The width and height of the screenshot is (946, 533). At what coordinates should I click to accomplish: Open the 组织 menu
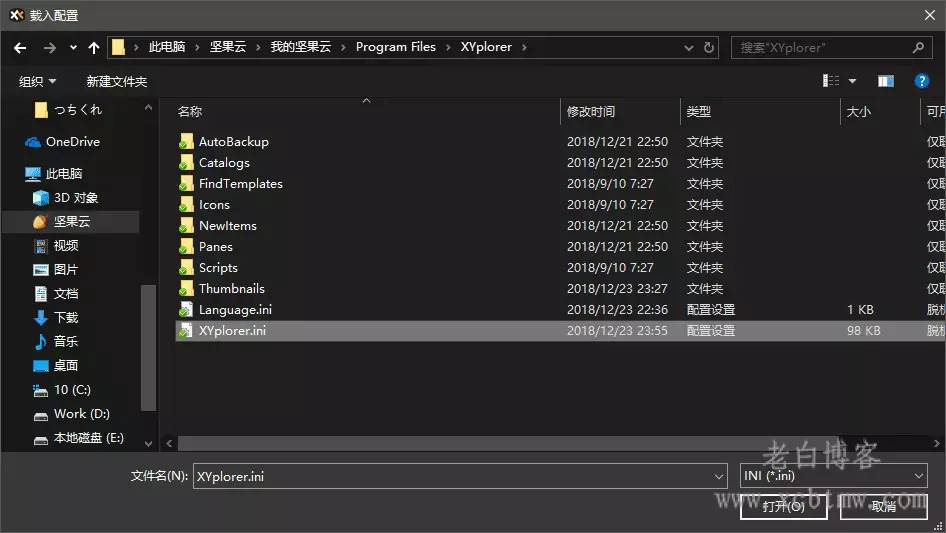[37, 81]
